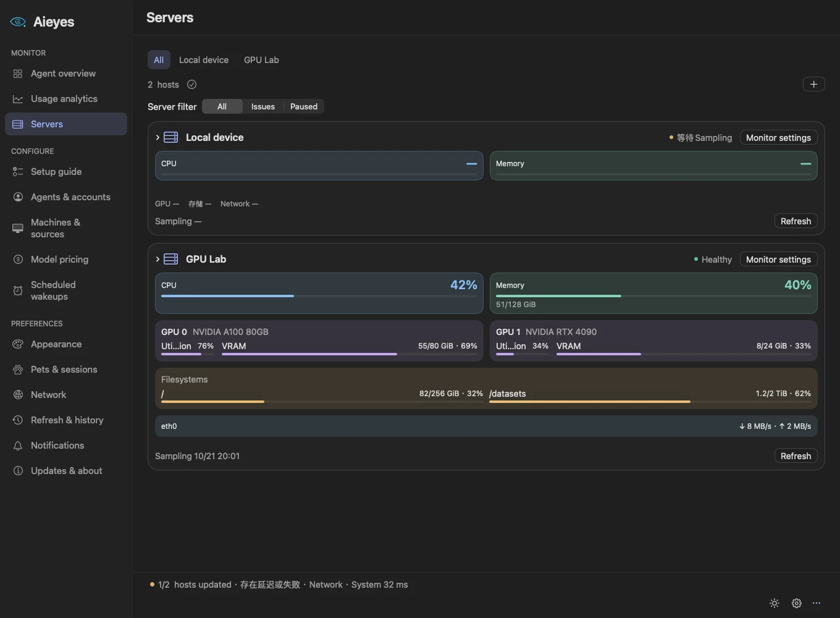Toggle theme with the sun icon
The height and width of the screenshot is (618, 840).
click(775, 603)
